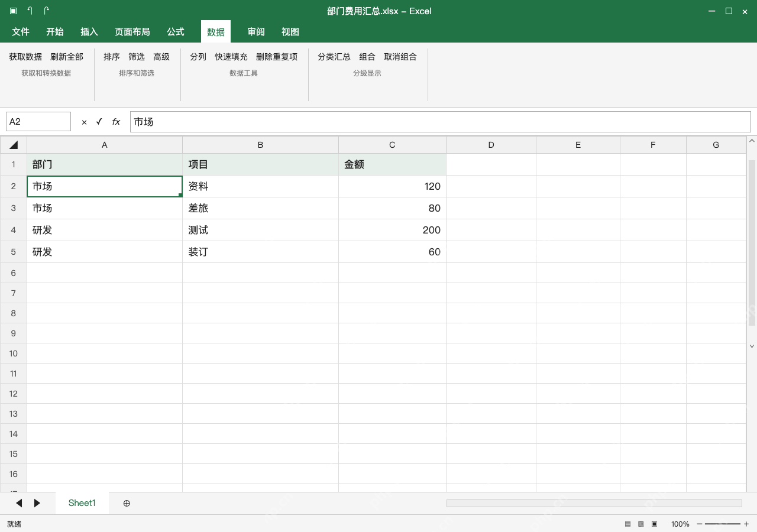Switch to the 审阅 ribbon tab
Viewport: 757px width, 532px height.
point(256,32)
